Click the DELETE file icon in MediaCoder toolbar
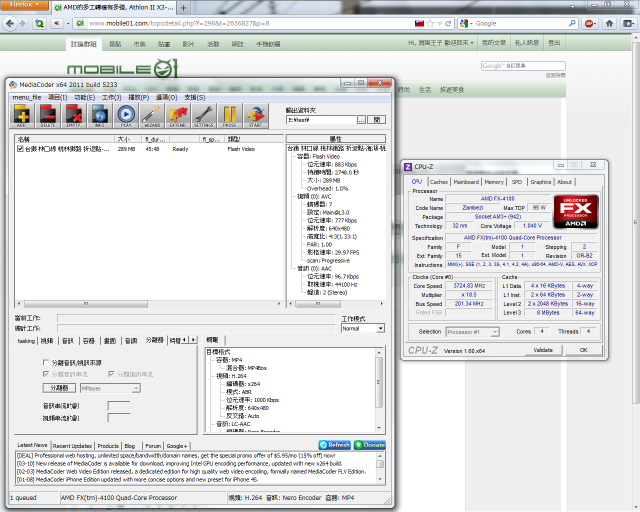 (x=47, y=116)
